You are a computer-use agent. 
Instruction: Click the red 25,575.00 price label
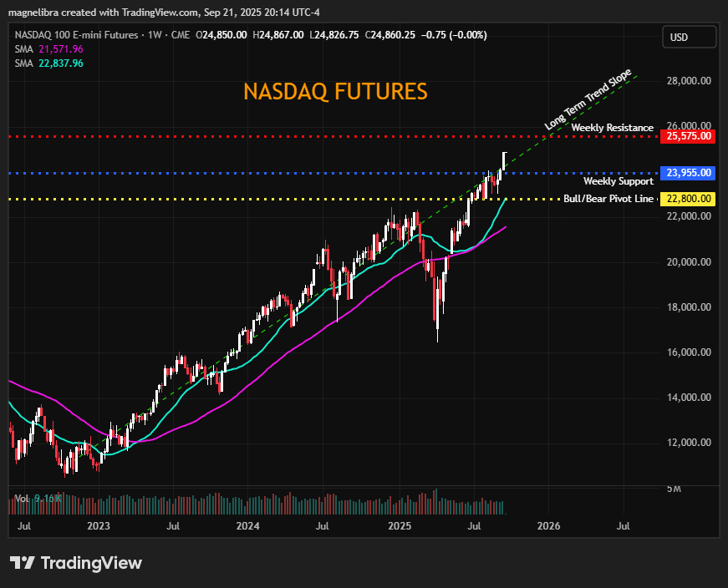688,136
